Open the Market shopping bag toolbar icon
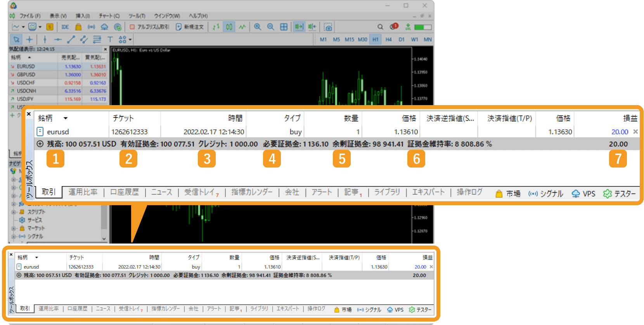644x325 pixels. tap(78, 27)
